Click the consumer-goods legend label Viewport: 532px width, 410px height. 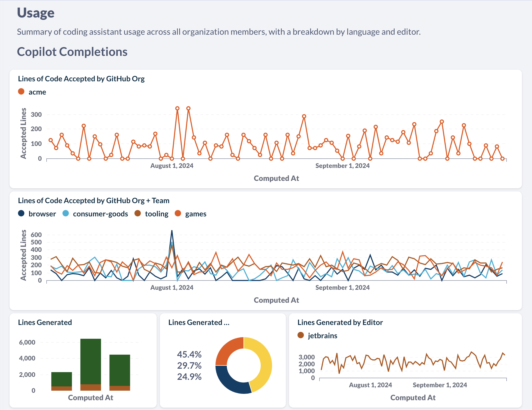click(101, 214)
